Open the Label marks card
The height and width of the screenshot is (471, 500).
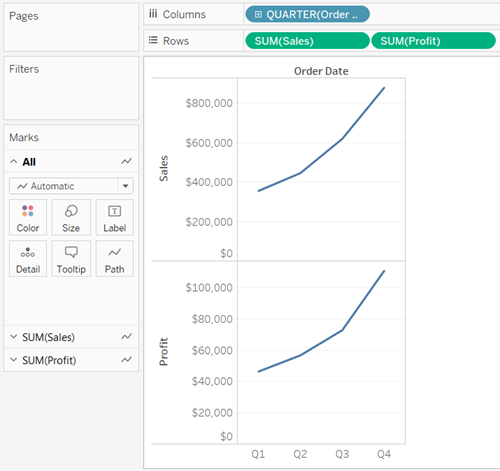[115, 218]
